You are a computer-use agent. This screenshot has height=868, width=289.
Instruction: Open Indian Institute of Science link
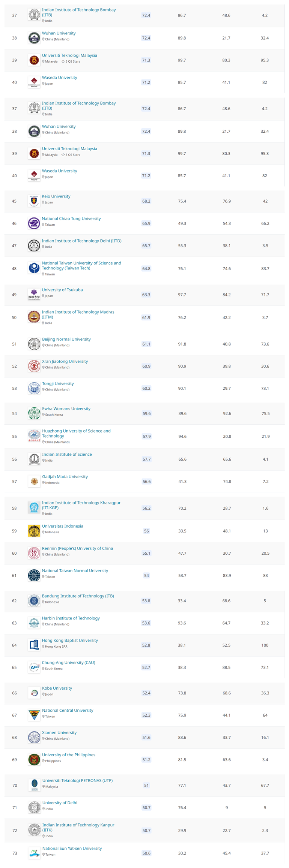pyautogui.click(x=67, y=454)
